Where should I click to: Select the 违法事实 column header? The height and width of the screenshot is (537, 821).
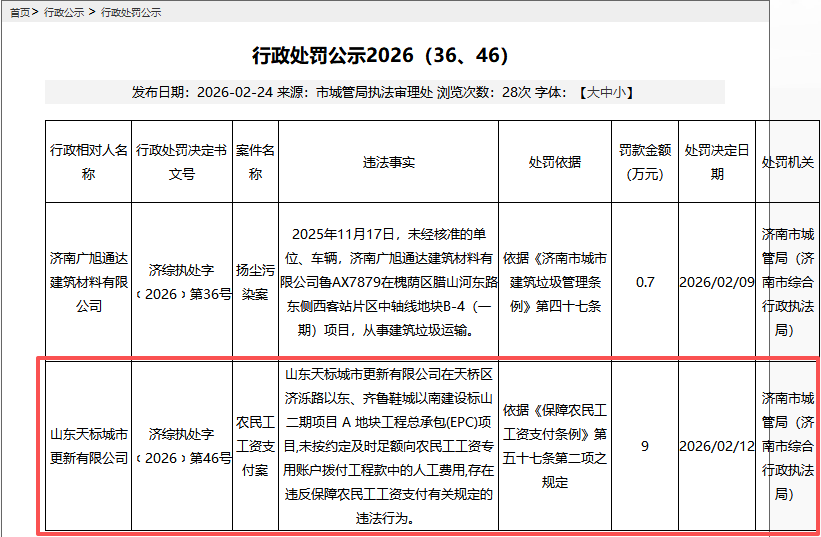point(389,162)
